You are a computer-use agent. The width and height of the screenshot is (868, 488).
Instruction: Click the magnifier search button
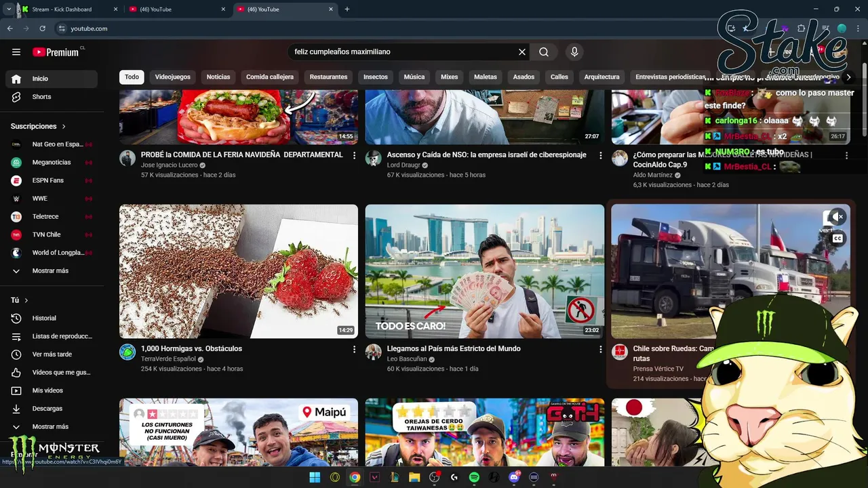(x=544, y=52)
